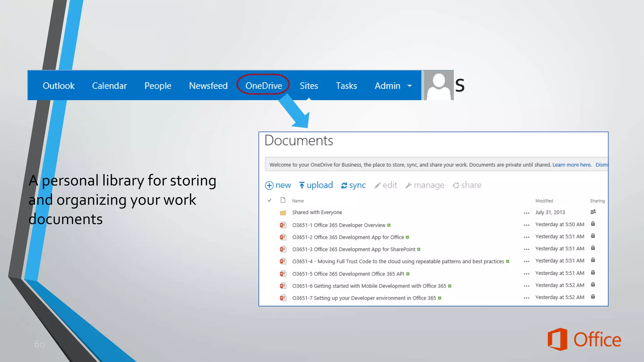This screenshot has width=644, height=362.
Task: Open O3651-4 Moving Full Trust Code file
Action: [398, 261]
